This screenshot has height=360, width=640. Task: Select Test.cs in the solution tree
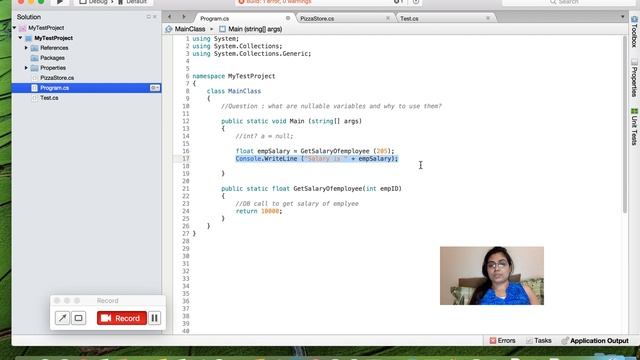(x=49, y=98)
